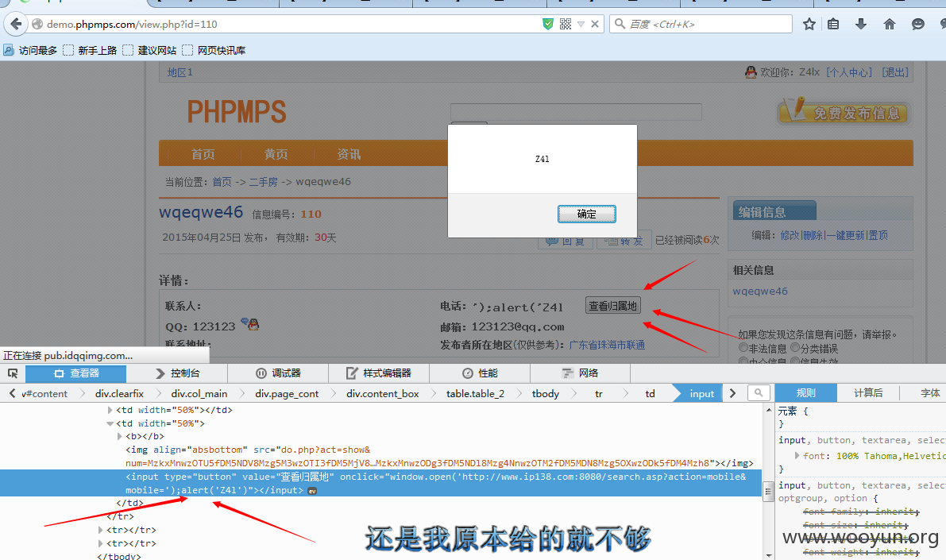The height and width of the screenshot is (560, 946).
Task: Go back with the browser back arrow
Action: coord(17,24)
